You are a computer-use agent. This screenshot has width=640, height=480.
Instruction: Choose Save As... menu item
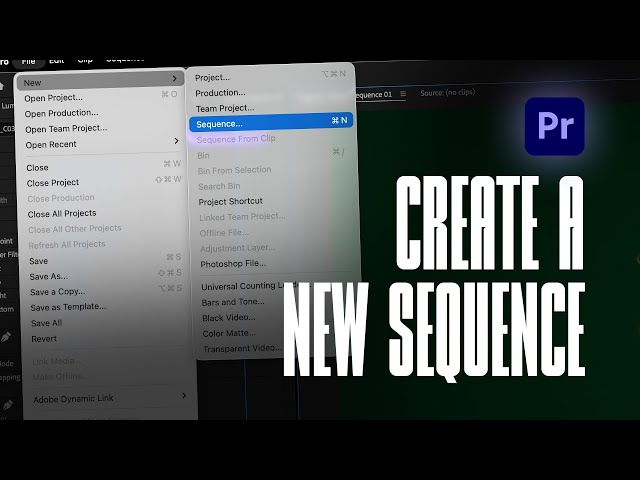tap(49, 276)
